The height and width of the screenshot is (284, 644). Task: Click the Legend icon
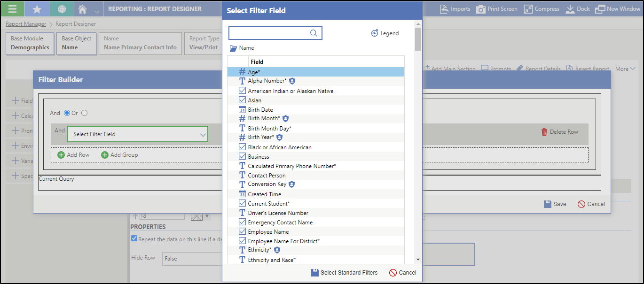pos(375,33)
